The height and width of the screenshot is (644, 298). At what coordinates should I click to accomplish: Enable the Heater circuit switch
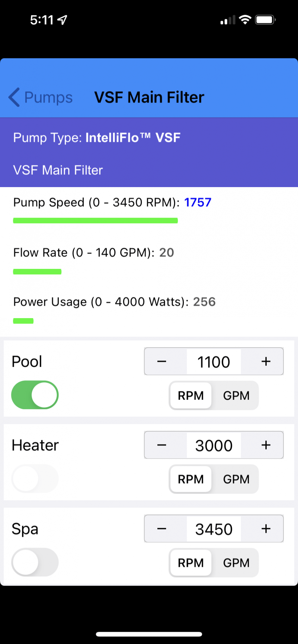tap(35, 478)
